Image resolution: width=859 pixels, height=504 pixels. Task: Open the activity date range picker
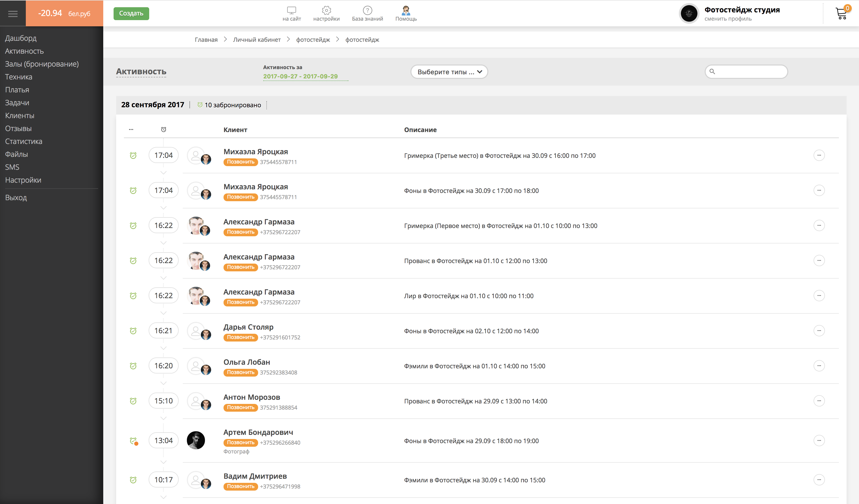[x=300, y=76]
